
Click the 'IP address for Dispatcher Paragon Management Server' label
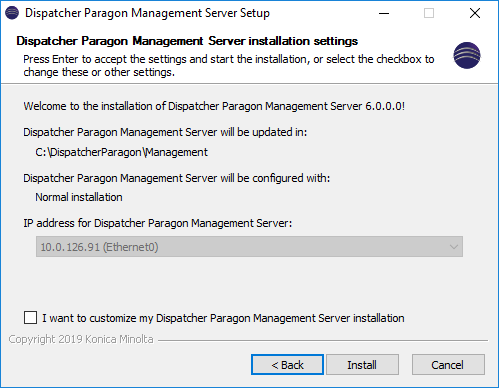(x=157, y=223)
